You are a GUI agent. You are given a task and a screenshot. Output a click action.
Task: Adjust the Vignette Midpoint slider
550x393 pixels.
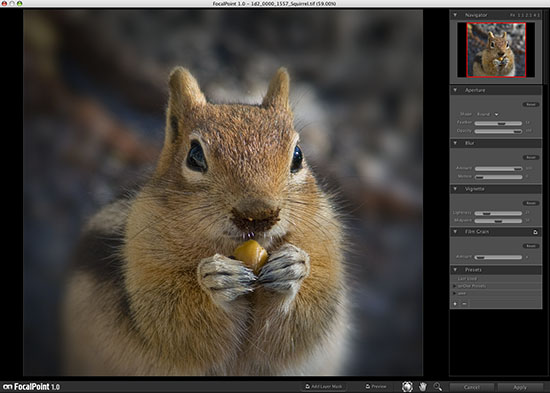pyautogui.click(x=498, y=221)
